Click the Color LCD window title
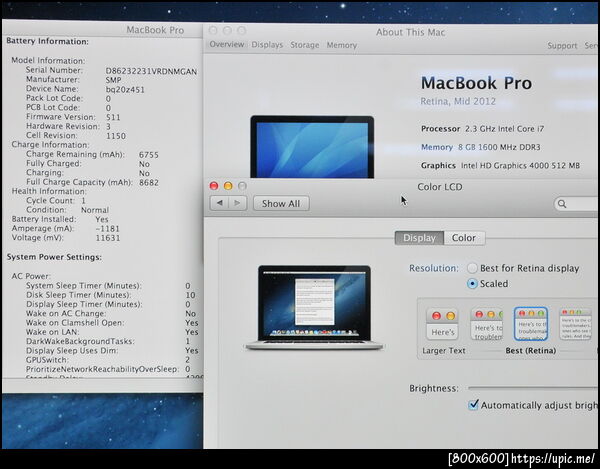Viewport: 600px width, 469px height. [440, 187]
